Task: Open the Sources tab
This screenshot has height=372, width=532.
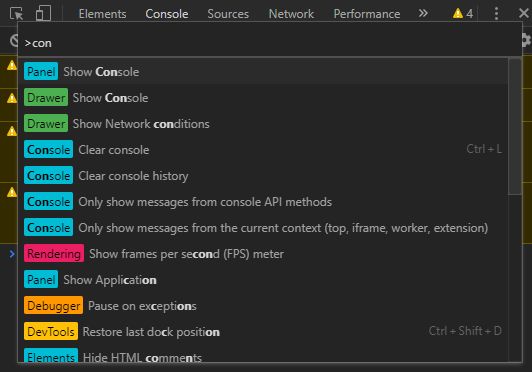Action: 228,14
